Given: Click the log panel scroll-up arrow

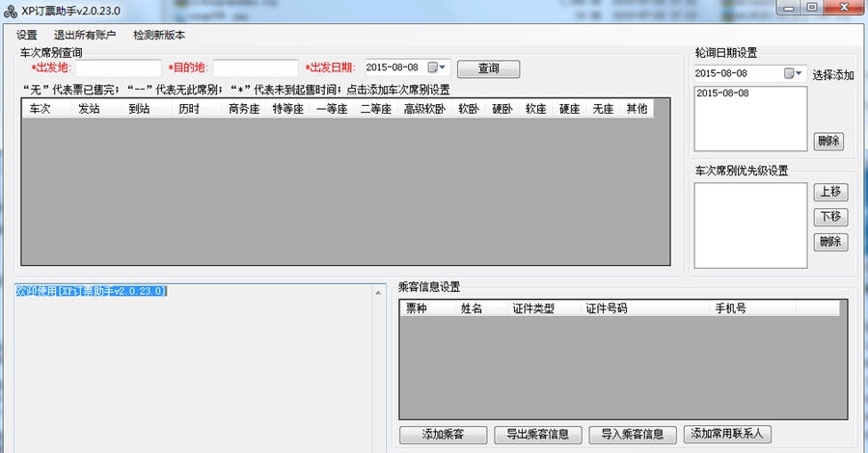Looking at the screenshot, I should point(379,293).
